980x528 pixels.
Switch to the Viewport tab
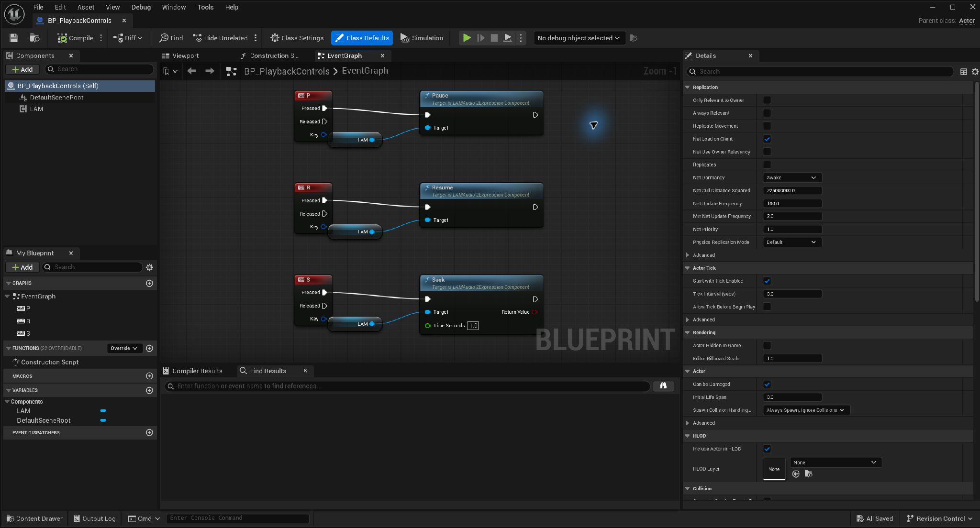click(x=180, y=55)
